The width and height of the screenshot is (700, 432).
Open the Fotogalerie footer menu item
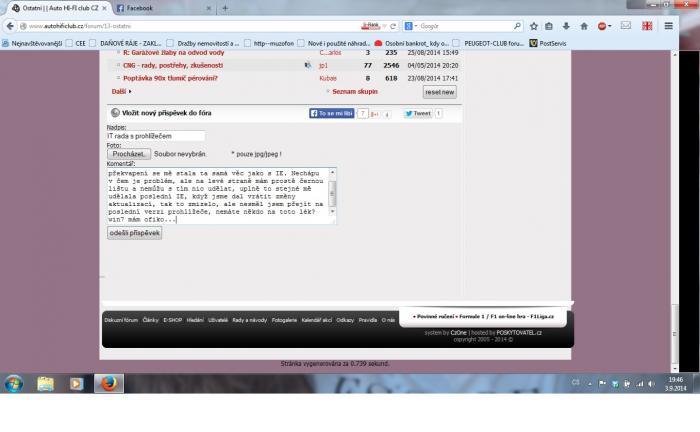[285, 320]
